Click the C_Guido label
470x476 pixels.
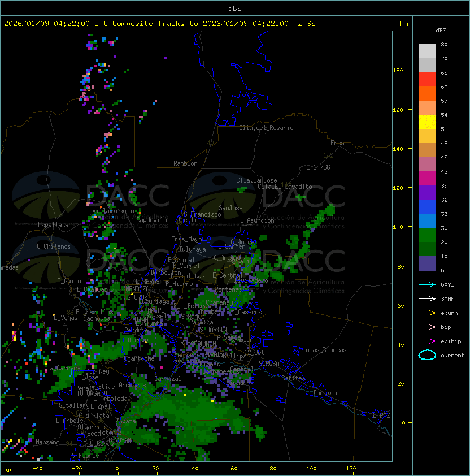click(69, 281)
